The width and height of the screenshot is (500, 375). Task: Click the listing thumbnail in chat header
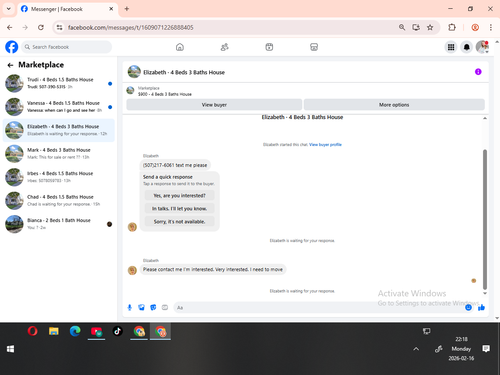click(134, 72)
